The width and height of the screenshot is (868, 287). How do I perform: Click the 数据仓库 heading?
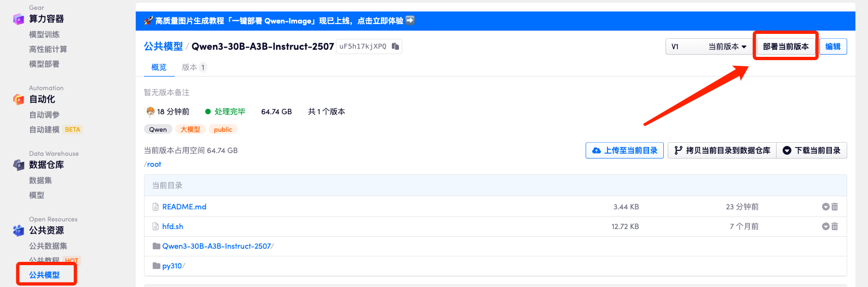point(47,165)
